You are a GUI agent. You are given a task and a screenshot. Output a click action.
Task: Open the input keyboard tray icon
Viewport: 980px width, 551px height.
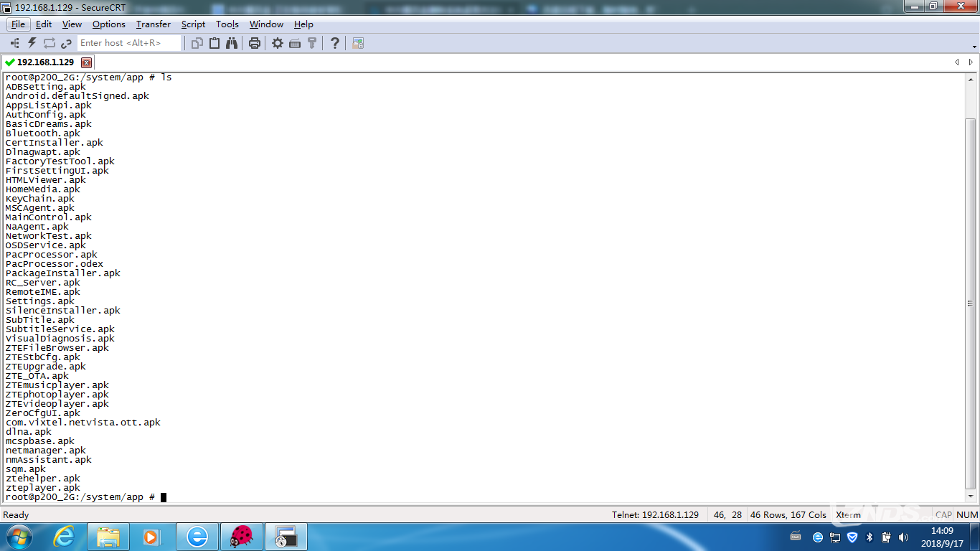tap(796, 537)
